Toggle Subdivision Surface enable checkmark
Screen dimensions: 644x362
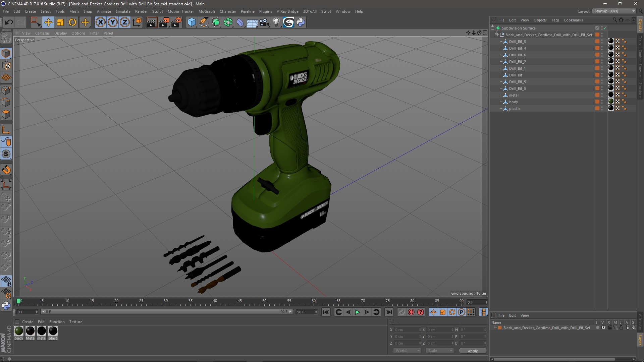click(605, 28)
